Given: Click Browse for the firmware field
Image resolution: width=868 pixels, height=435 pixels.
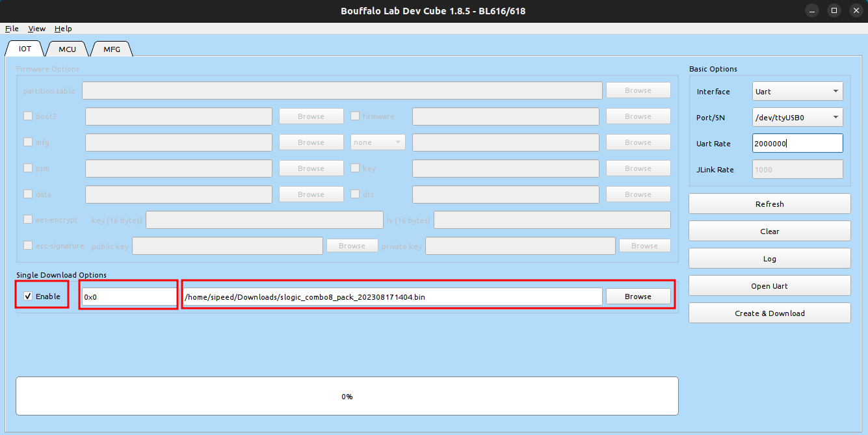Looking at the screenshot, I should pos(638,116).
